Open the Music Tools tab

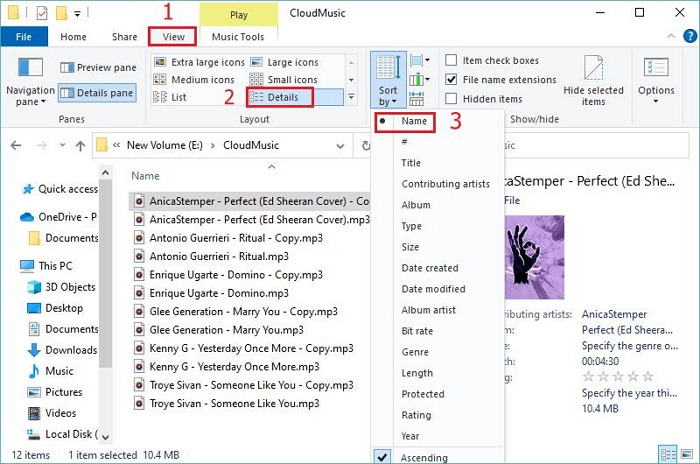tap(238, 37)
